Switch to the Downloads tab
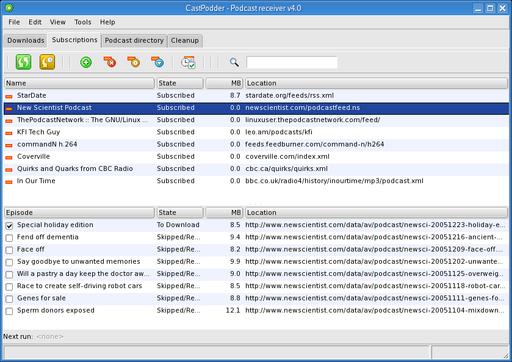512x362 pixels. click(26, 40)
